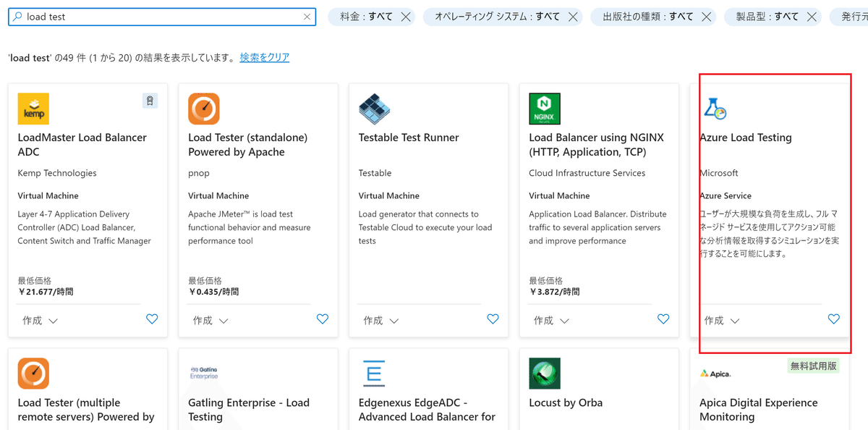
Task: Click the search magnifier icon
Action: click(x=17, y=17)
